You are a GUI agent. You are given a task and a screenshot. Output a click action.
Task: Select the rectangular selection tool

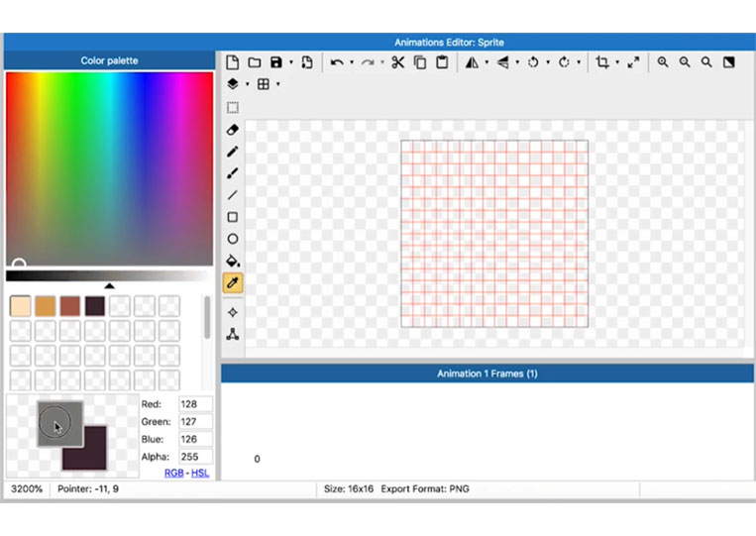tap(233, 107)
